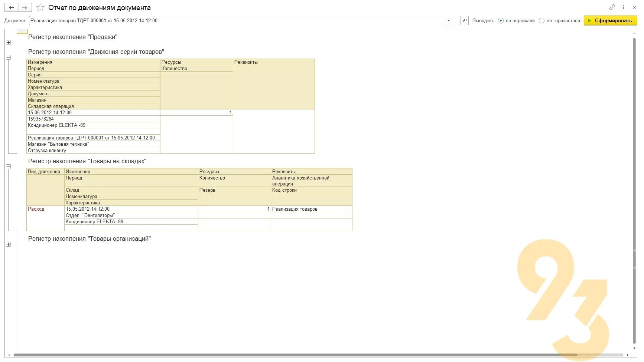Click the 'Резерв' resource header cell
This screenshot has width=644, height=362.
pyautogui.click(x=234, y=190)
